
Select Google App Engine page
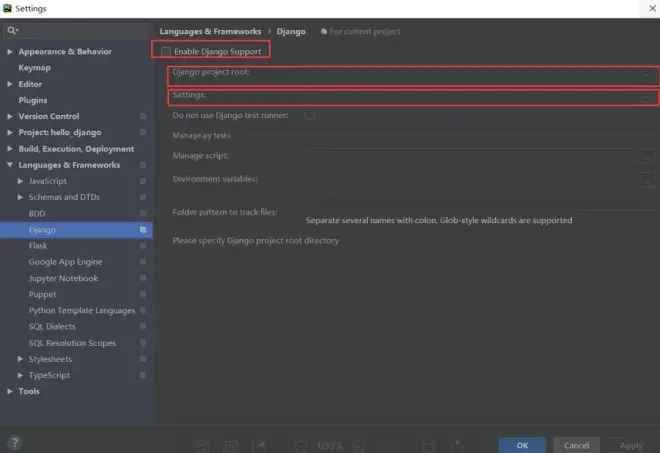[66, 262]
